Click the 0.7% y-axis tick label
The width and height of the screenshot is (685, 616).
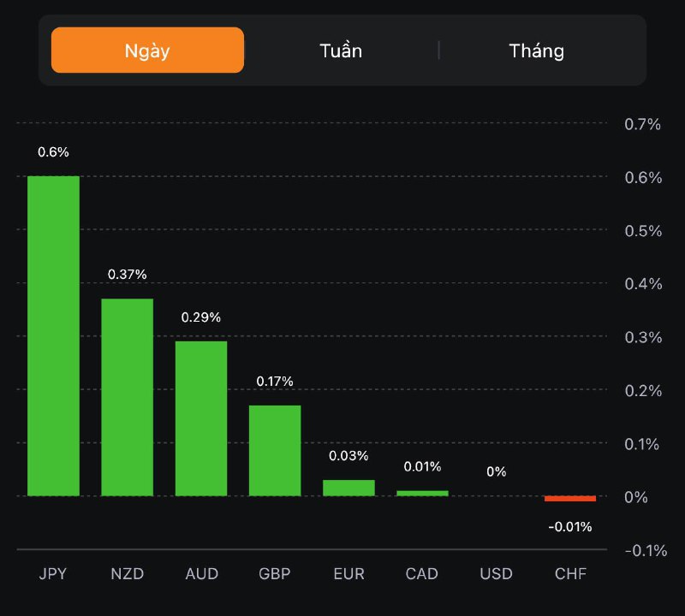(x=642, y=124)
